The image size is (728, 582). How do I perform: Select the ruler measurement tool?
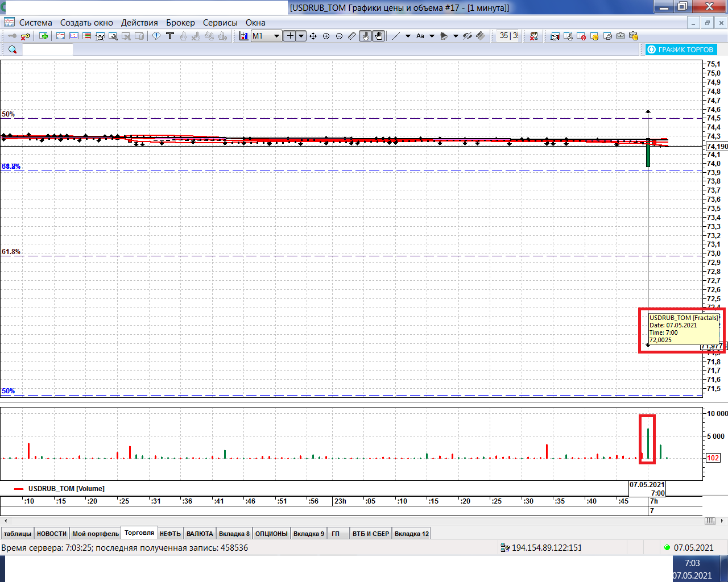click(352, 36)
